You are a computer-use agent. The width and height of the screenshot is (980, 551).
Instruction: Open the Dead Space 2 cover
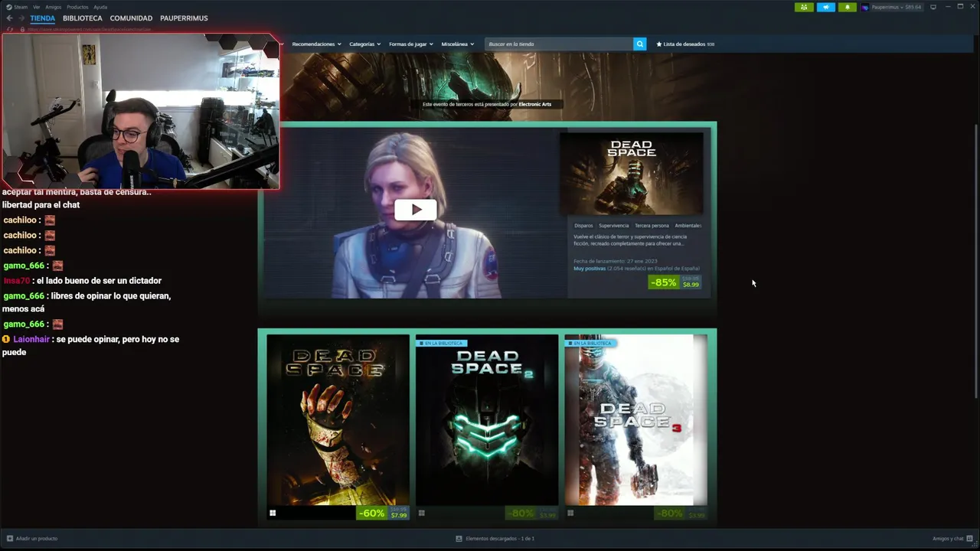[x=487, y=419]
